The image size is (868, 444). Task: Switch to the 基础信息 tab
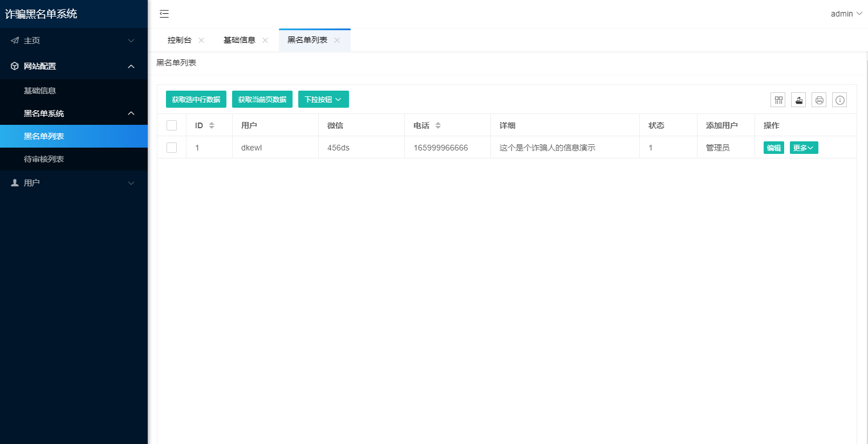coord(240,40)
